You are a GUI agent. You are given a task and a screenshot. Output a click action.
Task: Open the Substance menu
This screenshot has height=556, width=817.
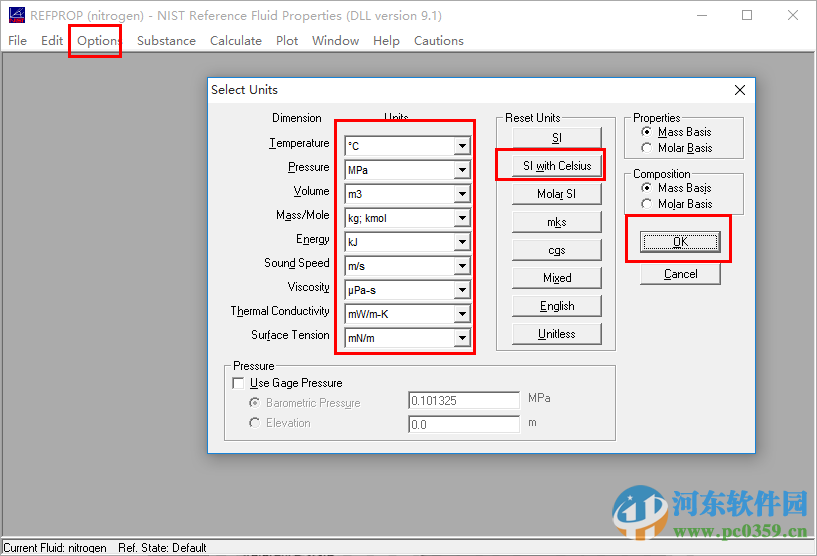166,41
